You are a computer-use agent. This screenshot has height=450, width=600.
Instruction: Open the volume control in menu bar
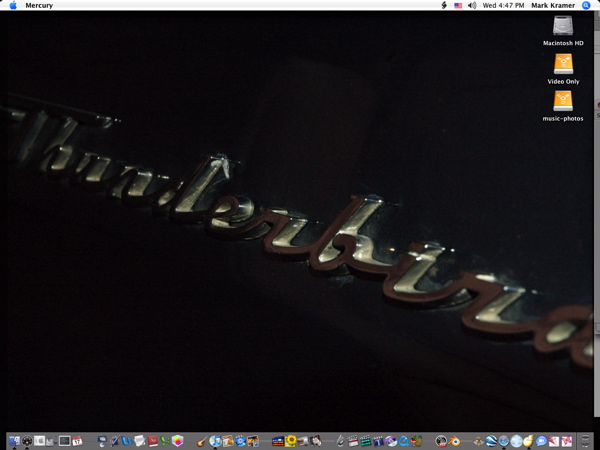point(472,5)
